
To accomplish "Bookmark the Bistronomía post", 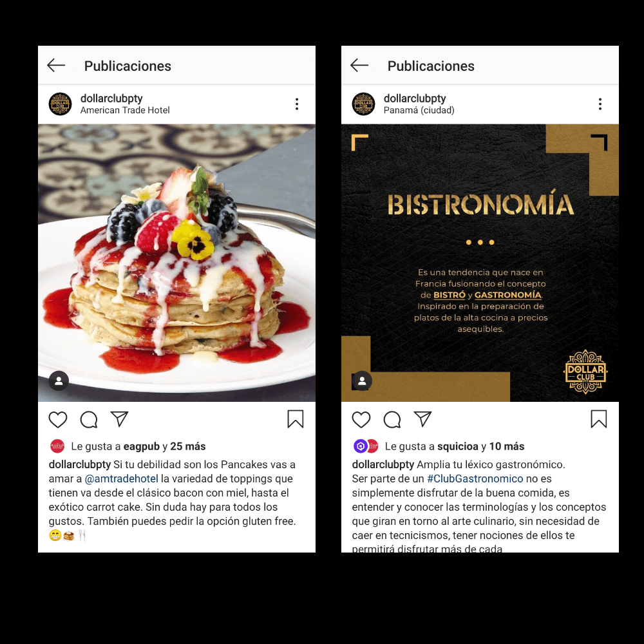I will coord(599,419).
